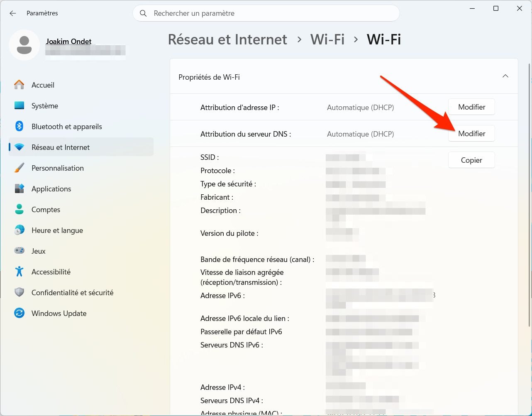Click the Accueil home icon

(19, 85)
